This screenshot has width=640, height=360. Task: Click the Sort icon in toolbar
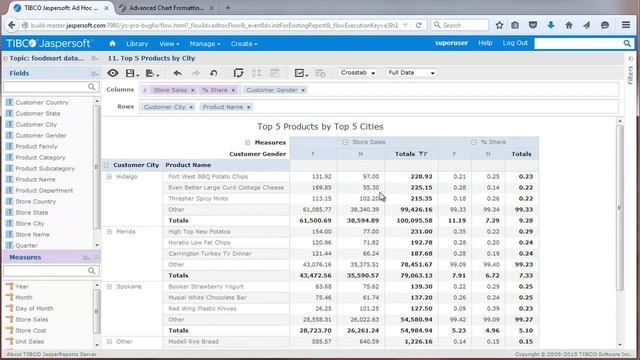pos(256,73)
